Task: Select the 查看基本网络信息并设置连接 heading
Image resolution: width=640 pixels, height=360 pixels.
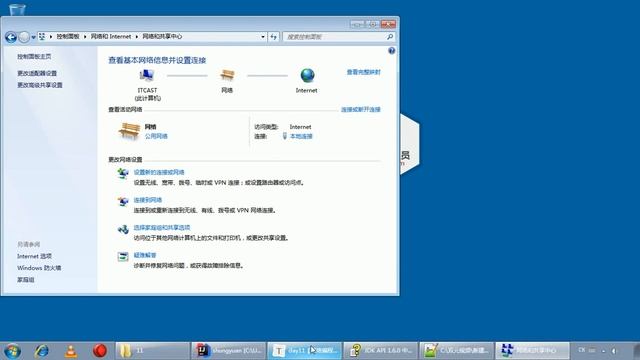Action: click(x=157, y=60)
